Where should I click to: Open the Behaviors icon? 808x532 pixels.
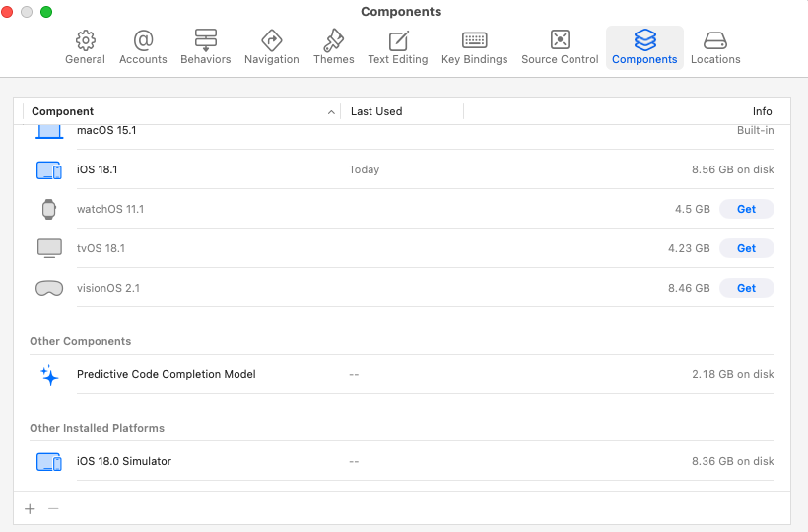206,39
